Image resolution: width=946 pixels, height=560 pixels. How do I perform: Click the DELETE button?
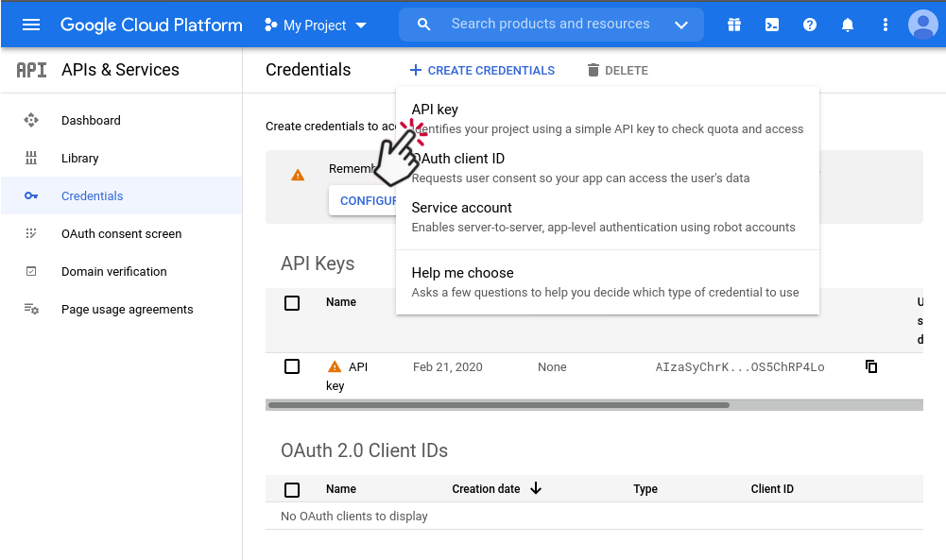click(618, 71)
